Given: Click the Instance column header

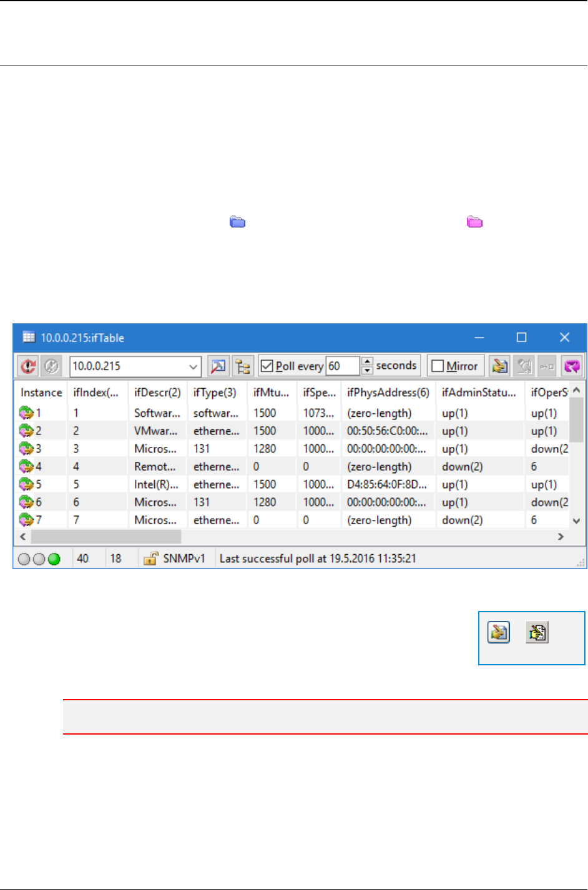Looking at the screenshot, I should pyautogui.click(x=41, y=392).
